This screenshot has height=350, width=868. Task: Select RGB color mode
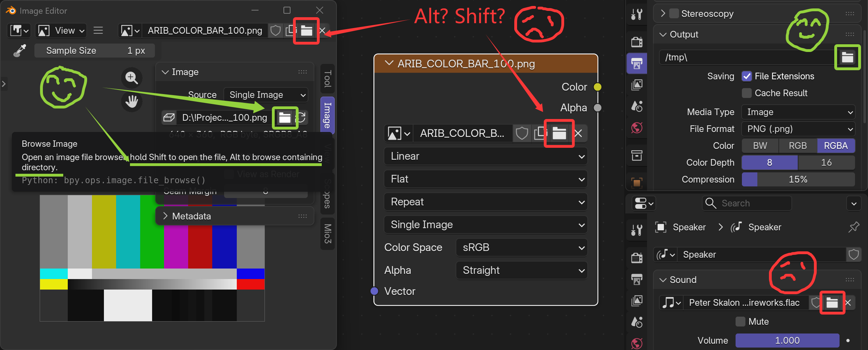[x=798, y=146]
